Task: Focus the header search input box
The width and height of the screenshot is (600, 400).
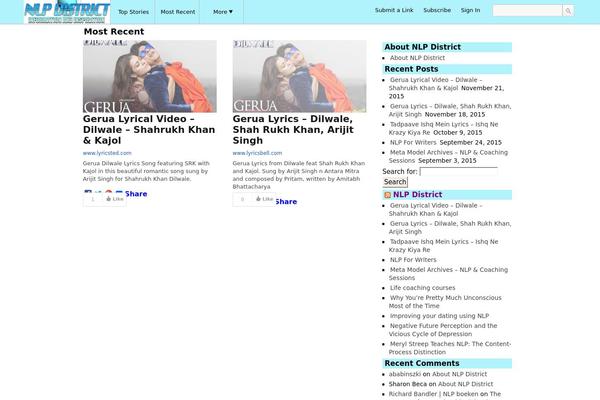Action: click(x=527, y=11)
